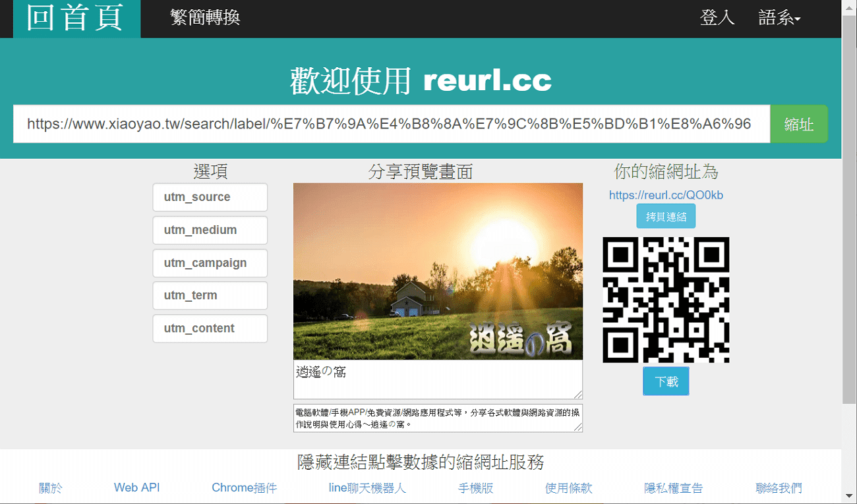Click the utm_content field
The height and width of the screenshot is (504, 857).
(210, 328)
